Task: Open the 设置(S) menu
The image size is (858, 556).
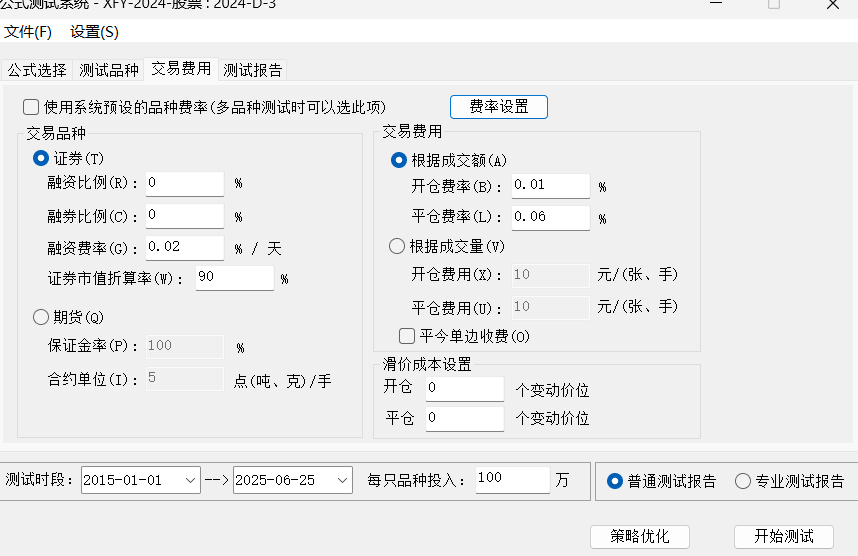Action: 94,32
